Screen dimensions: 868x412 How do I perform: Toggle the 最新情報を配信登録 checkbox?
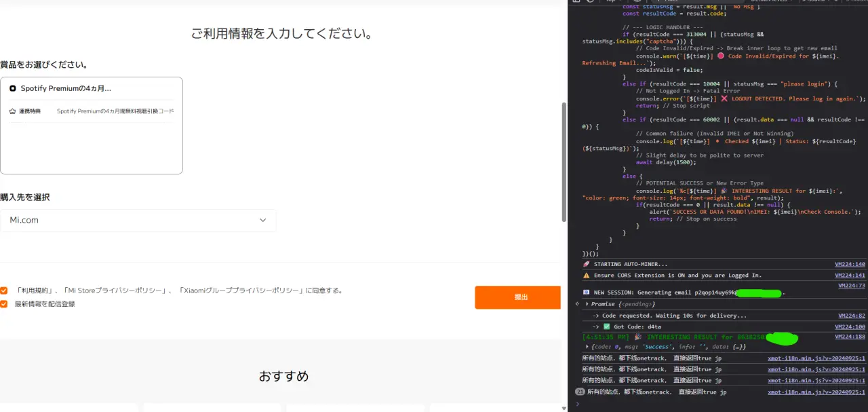[x=4, y=304]
